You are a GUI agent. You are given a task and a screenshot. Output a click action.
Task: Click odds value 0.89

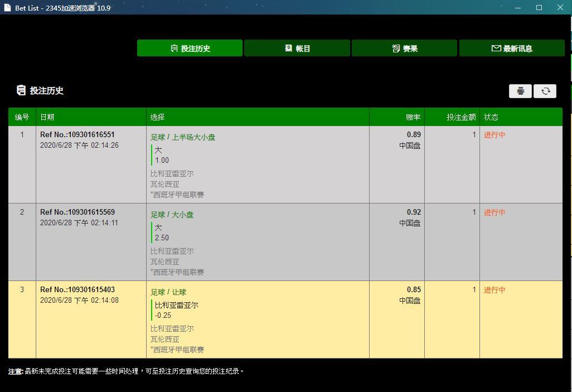tap(414, 135)
